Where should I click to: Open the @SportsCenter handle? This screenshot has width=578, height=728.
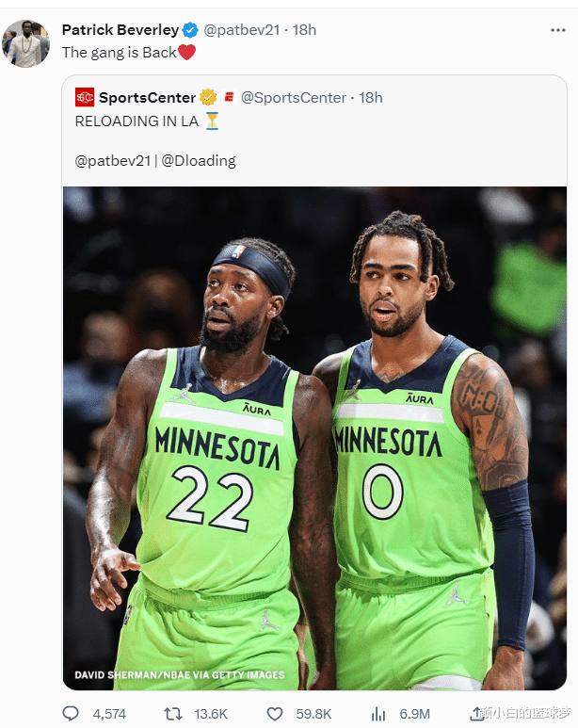(294, 98)
